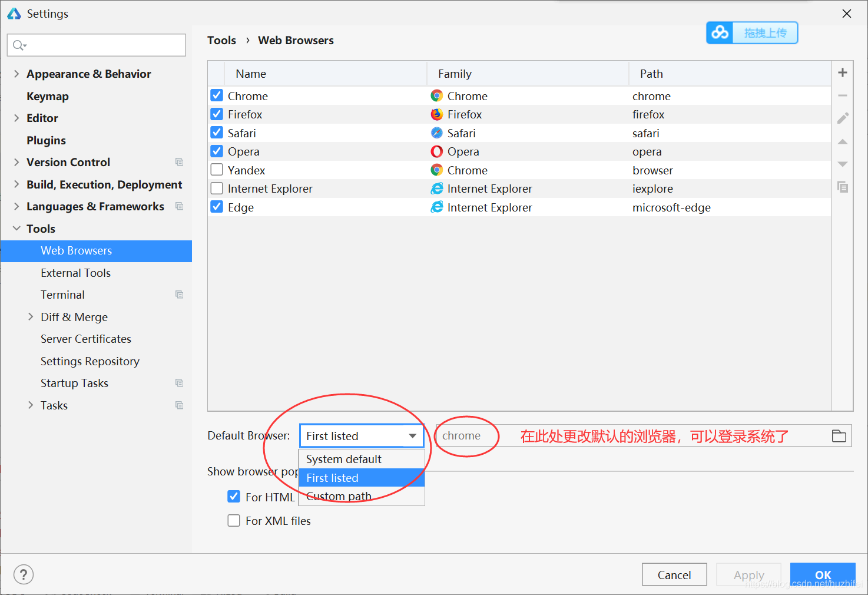This screenshot has height=595, width=868.
Task: Click the Family column header
Action: pyautogui.click(x=528, y=74)
